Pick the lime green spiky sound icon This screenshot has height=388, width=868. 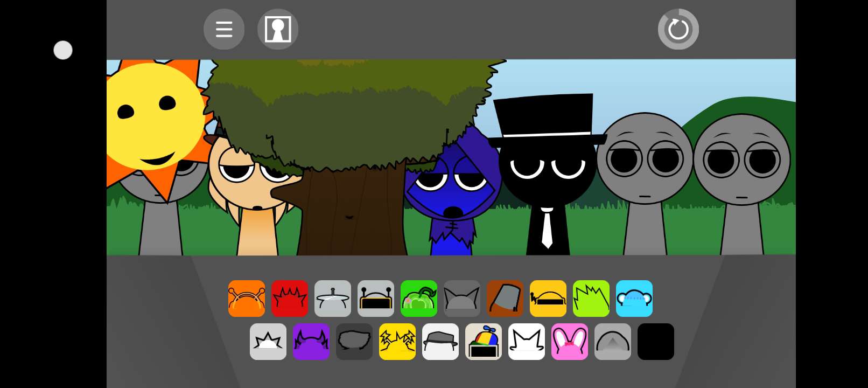coord(591,299)
